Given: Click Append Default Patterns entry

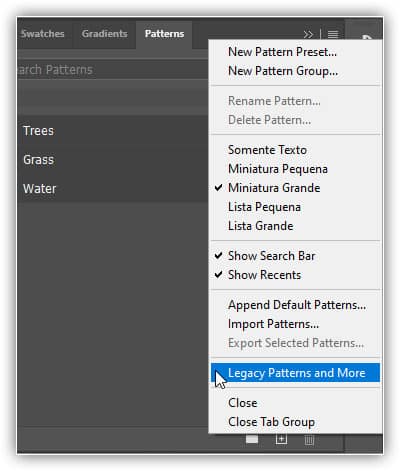Looking at the screenshot, I should [x=295, y=305].
